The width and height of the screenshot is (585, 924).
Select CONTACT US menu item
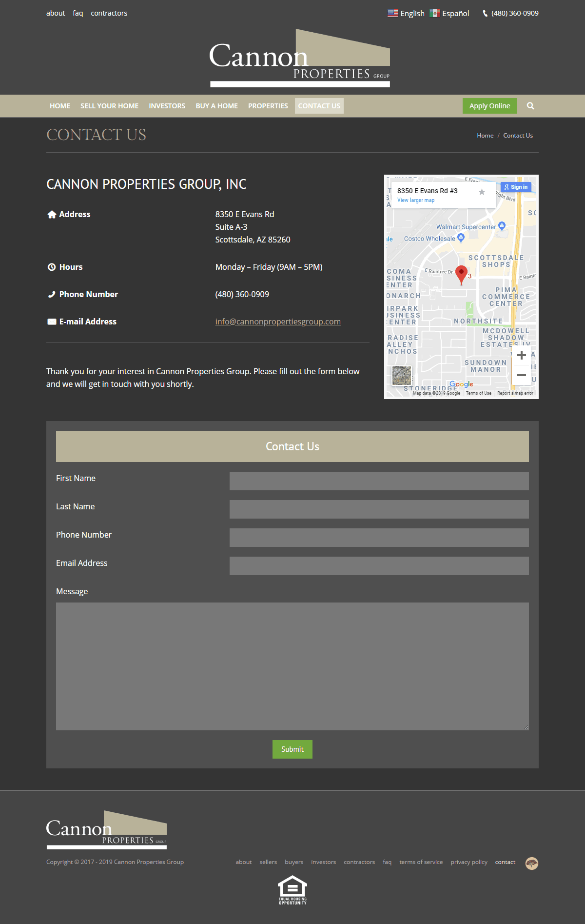[319, 106]
